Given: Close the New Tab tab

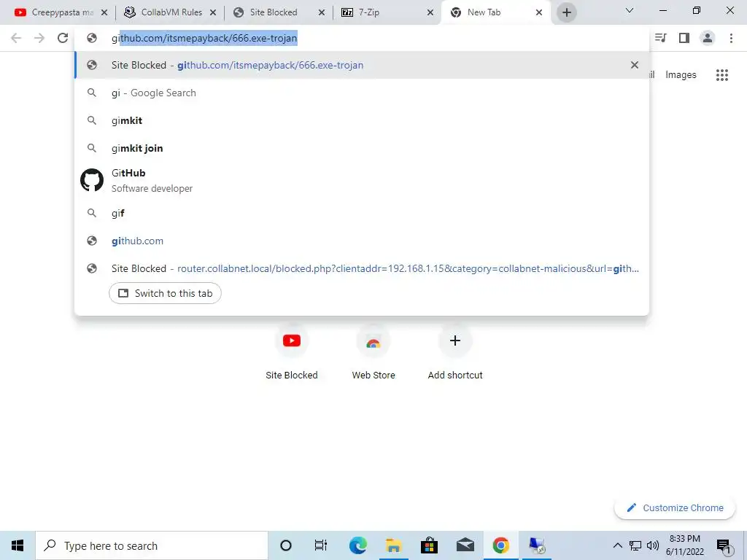Looking at the screenshot, I should coord(539,12).
